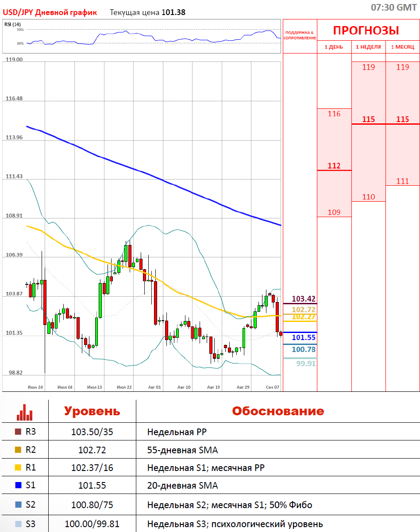The image size is (420, 532).
Task: Click the 1-month forecast upper value 119
Action: (403, 67)
